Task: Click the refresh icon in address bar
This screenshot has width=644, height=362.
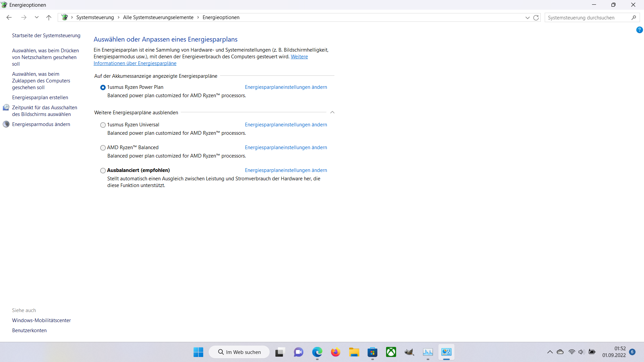Action: click(536, 18)
